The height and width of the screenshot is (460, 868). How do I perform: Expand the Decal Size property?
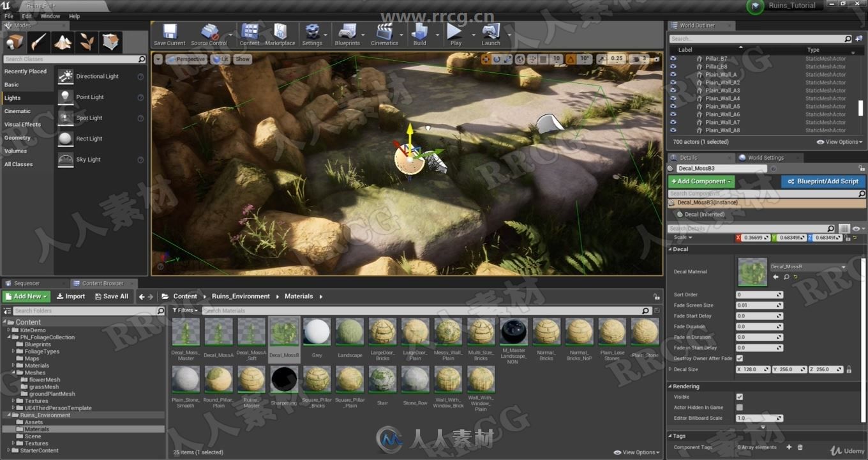click(x=670, y=369)
